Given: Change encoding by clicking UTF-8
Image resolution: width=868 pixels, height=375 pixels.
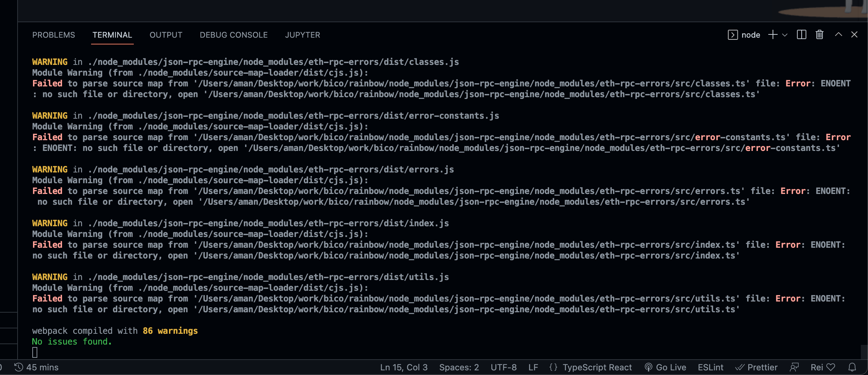Looking at the screenshot, I should pyautogui.click(x=504, y=367).
